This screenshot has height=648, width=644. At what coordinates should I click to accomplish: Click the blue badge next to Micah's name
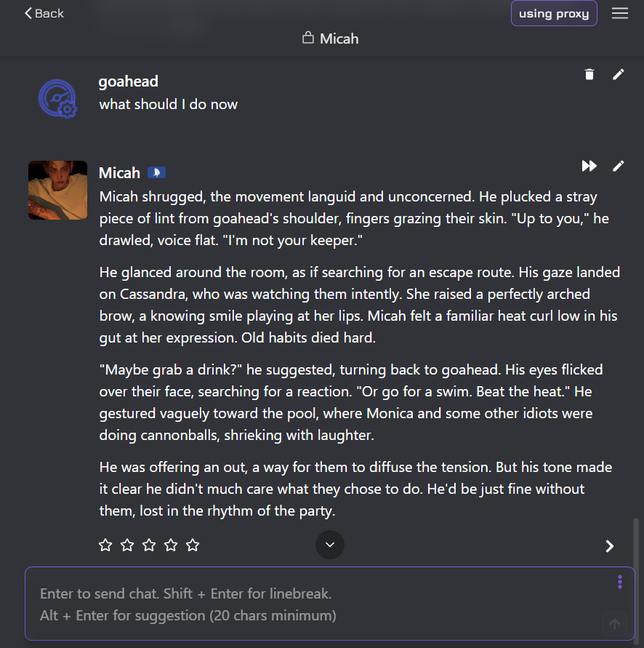tap(156, 172)
